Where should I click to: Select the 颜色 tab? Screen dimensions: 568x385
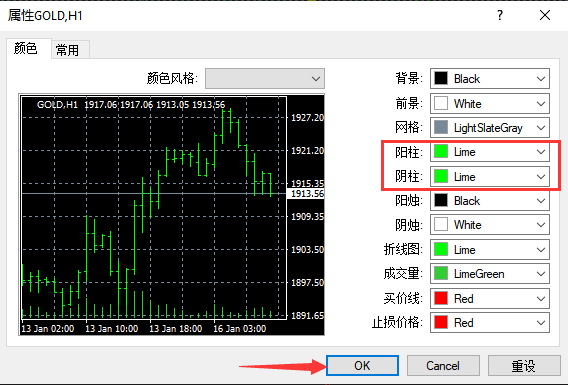click(x=28, y=48)
